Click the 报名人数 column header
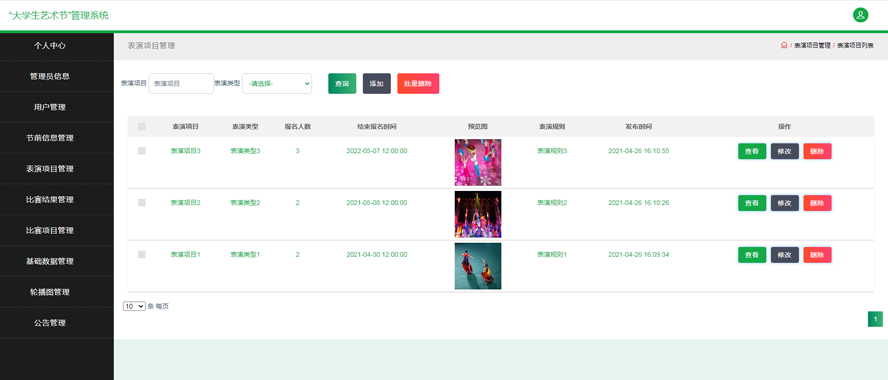The height and width of the screenshot is (380, 888). [297, 127]
